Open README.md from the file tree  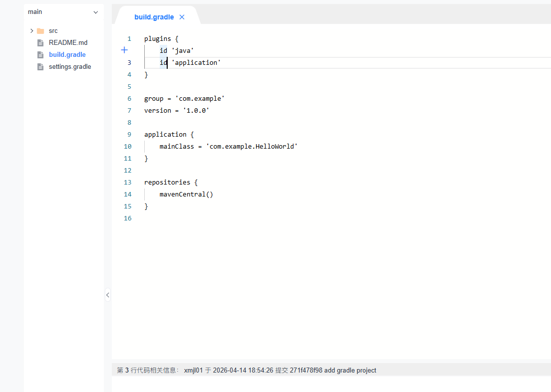tap(68, 43)
